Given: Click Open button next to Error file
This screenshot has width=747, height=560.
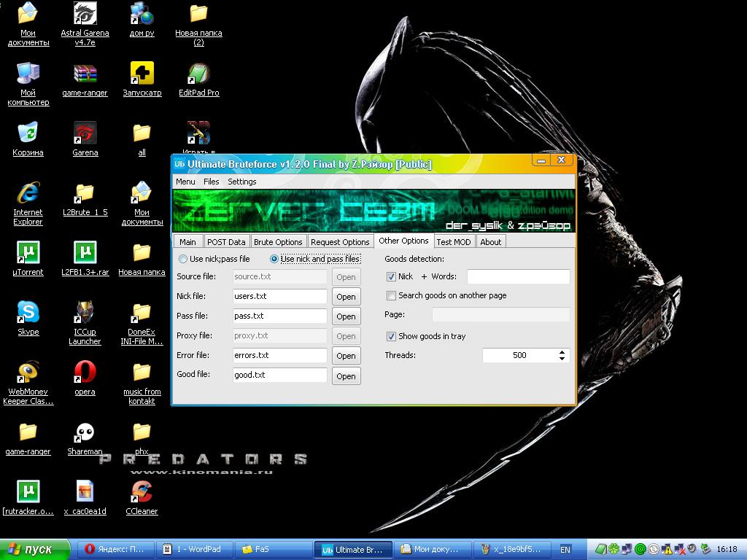Looking at the screenshot, I should point(346,356).
